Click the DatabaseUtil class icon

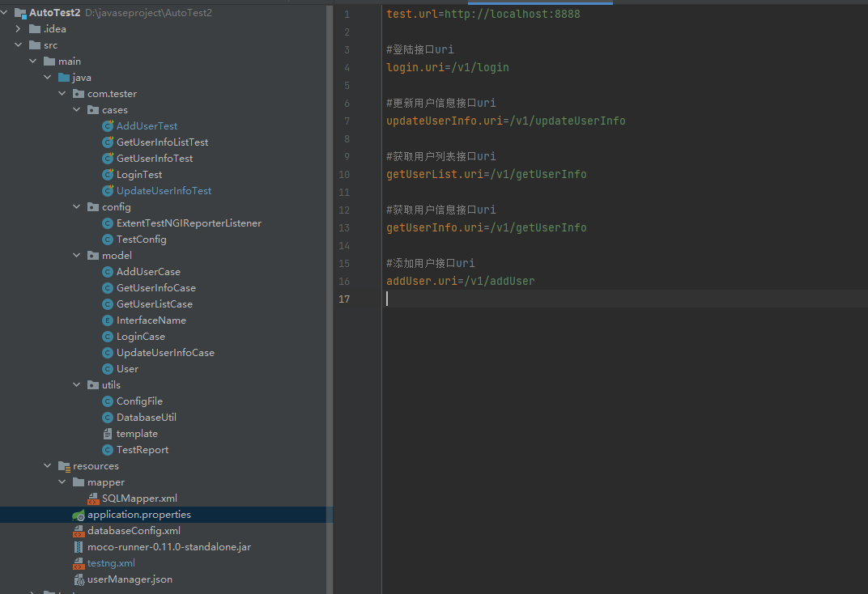(x=108, y=418)
